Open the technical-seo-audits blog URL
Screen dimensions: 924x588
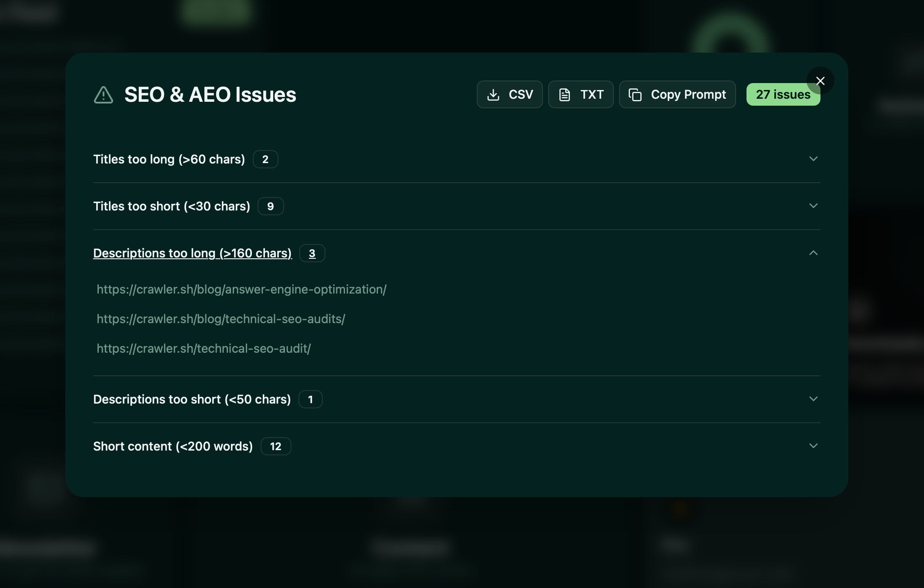221,319
